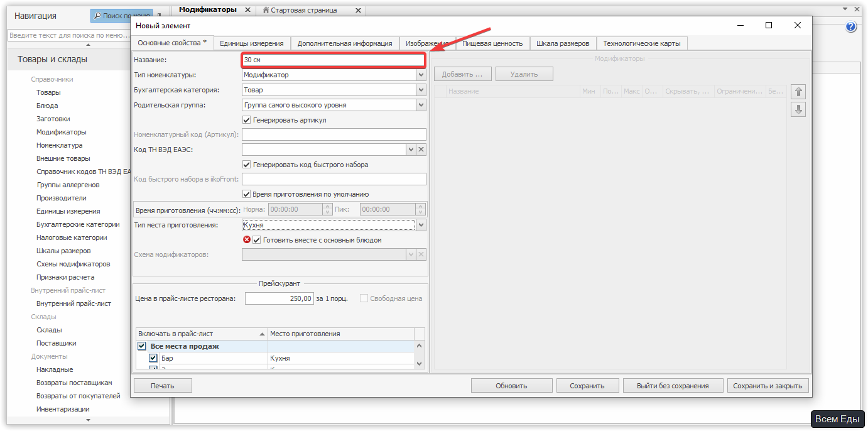Open the Тип номенклатуры dropdown
Viewport: 868px width, 431px height.
(x=421, y=75)
